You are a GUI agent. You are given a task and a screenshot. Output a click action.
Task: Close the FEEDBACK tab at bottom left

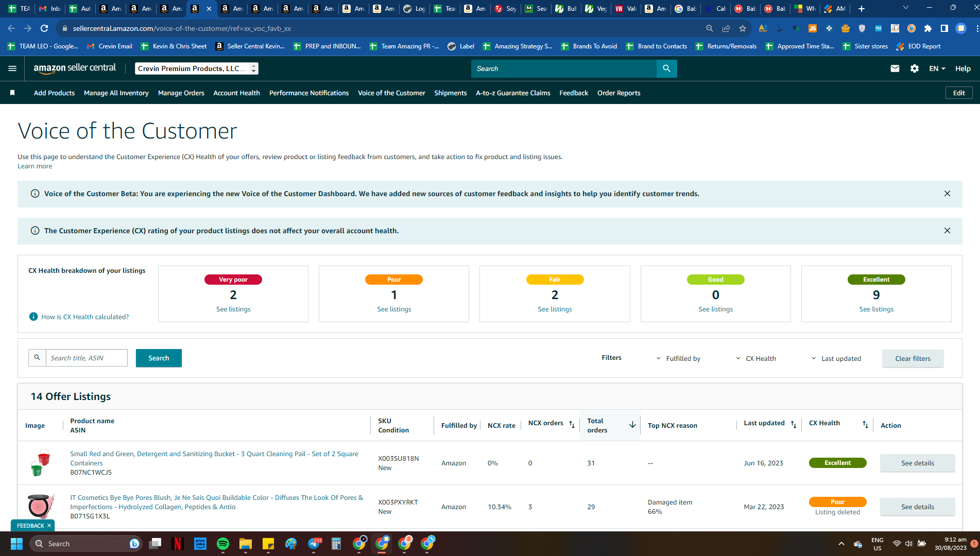[49, 526]
